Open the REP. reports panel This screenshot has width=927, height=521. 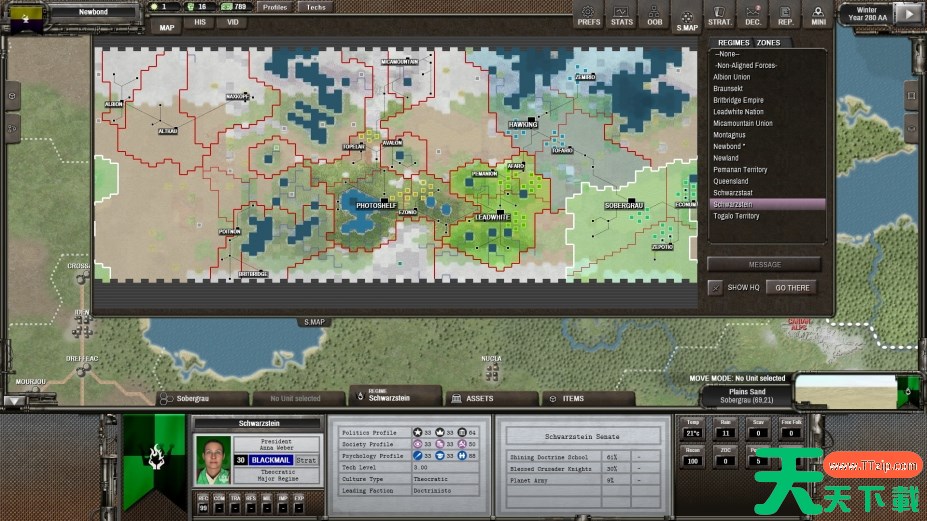(x=786, y=15)
